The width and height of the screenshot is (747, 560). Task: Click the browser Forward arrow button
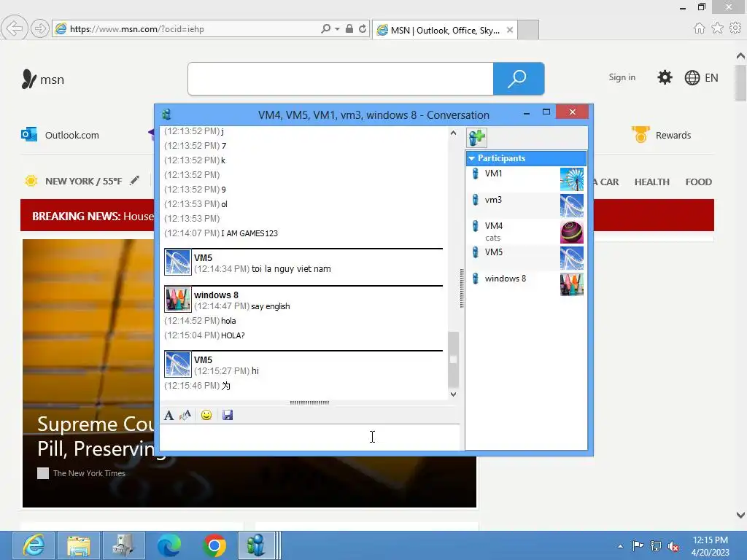40,28
